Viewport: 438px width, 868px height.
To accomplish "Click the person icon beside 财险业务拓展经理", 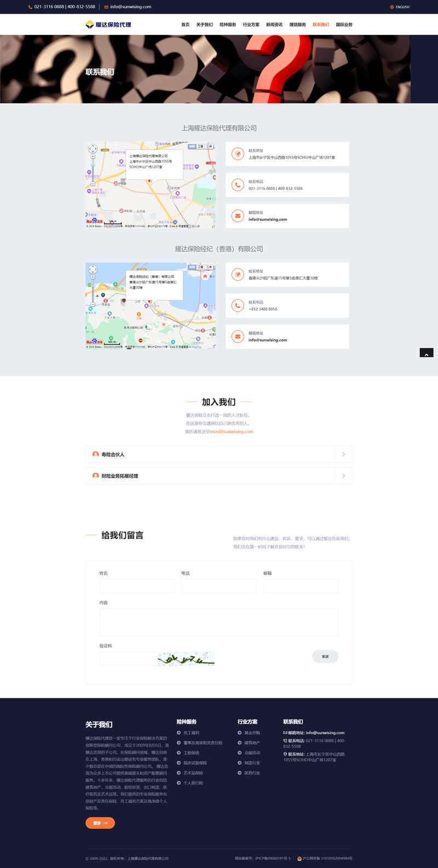I will click(x=96, y=476).
